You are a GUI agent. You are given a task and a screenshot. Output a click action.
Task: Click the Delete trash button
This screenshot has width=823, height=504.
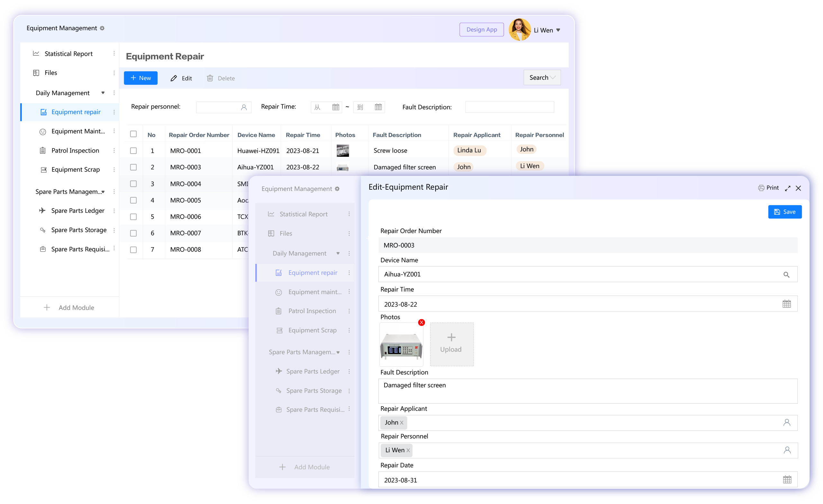(x=221, y=78)
